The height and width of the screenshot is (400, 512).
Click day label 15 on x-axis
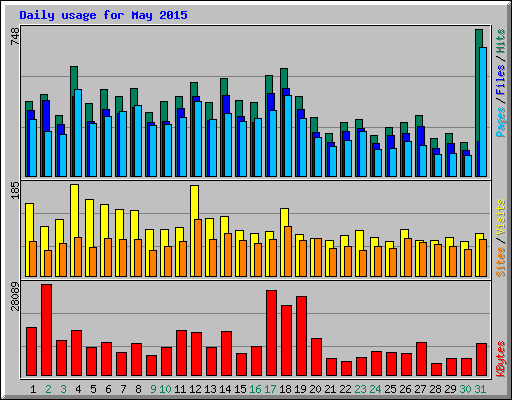coord(240,389)
